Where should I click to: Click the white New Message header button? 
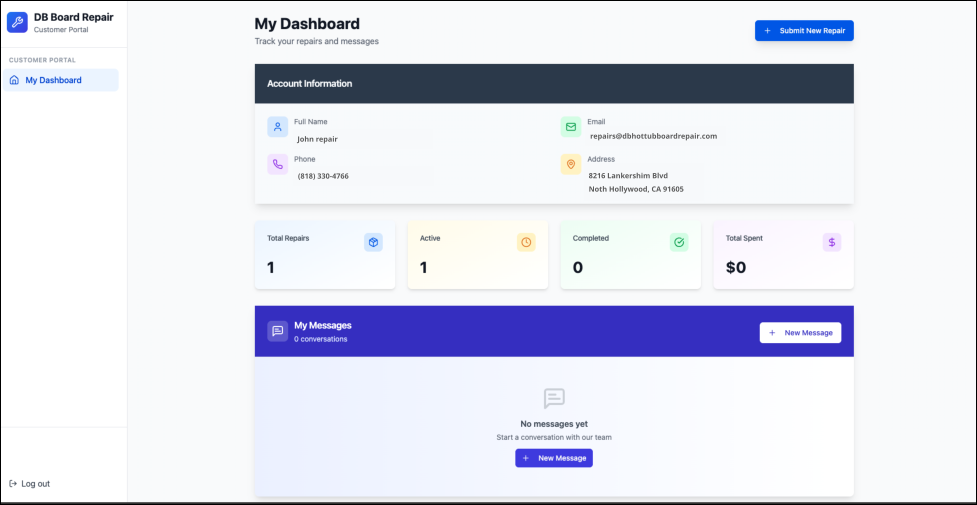click(800, 332)
